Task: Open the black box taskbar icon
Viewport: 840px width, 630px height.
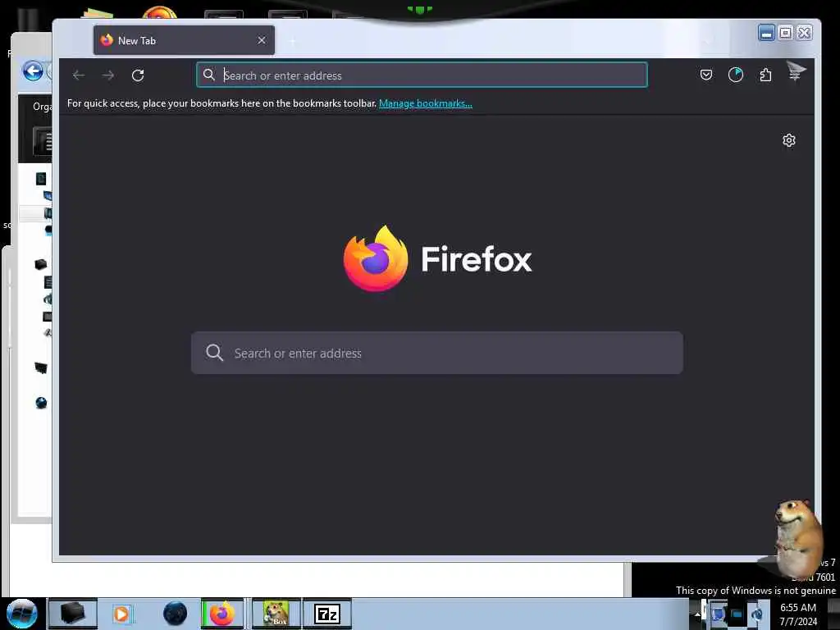Action: pyautogui.click(x=73, y=614)
